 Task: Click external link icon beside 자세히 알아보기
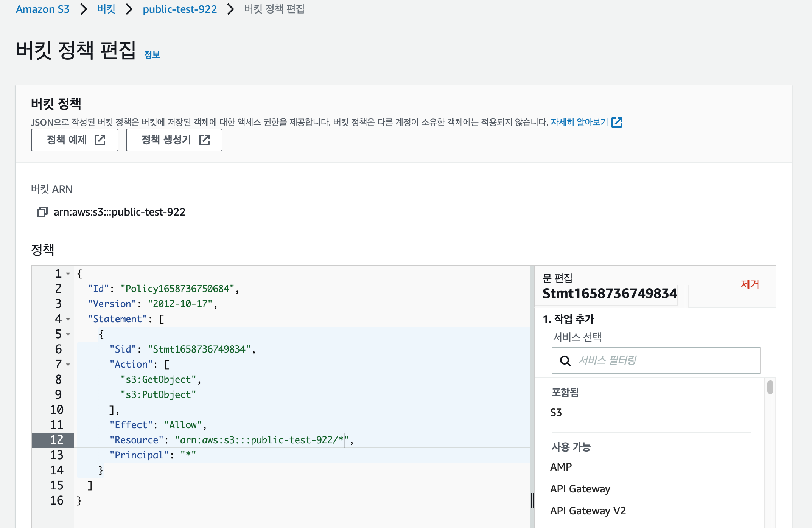coord(617,122)
